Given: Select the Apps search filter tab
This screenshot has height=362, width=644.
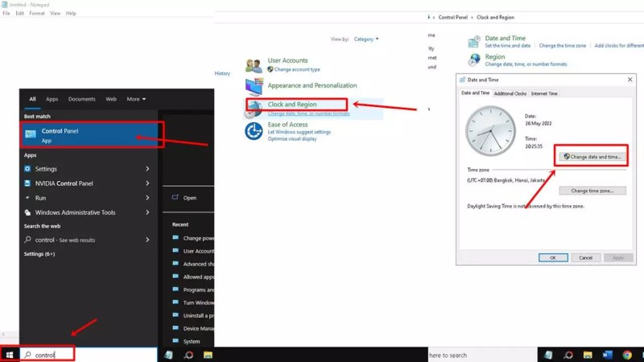Looking at the screenshot, I should coord(52,99).
